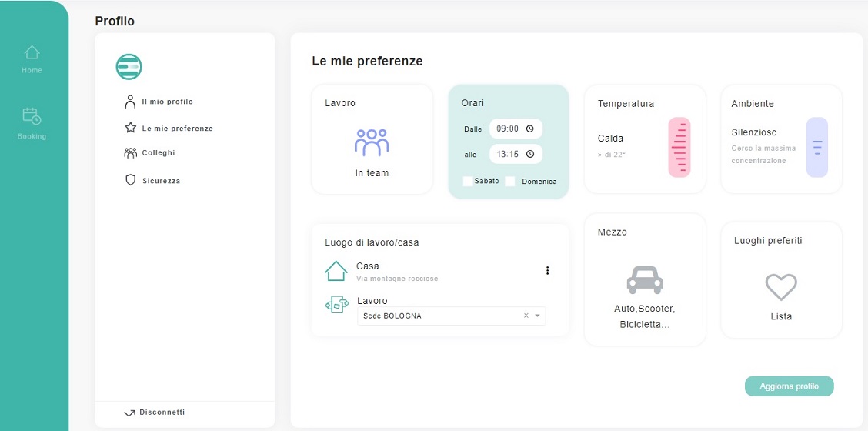
Task: Open the heart icon for Luoghi preferiti
Action: pyautogui.click(x=781, y=287)
